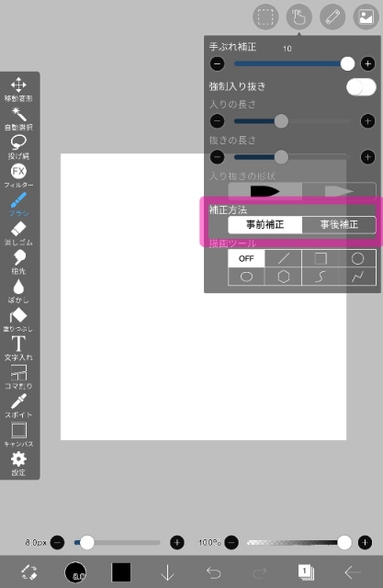
Task: Open the layers panel icon
Action: click(306, 572)
